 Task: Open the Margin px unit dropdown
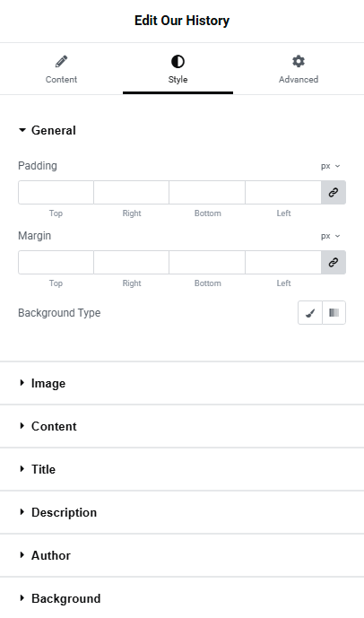click(x=330, y=236)
